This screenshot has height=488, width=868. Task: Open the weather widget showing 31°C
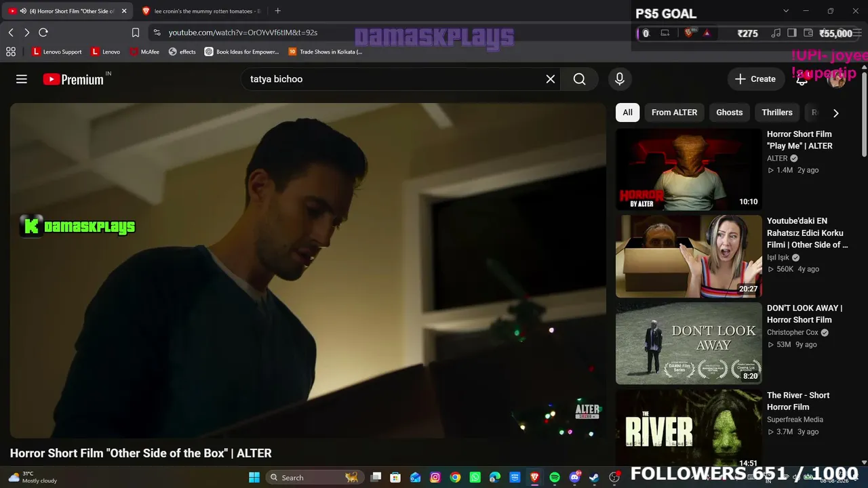point(33,477)
